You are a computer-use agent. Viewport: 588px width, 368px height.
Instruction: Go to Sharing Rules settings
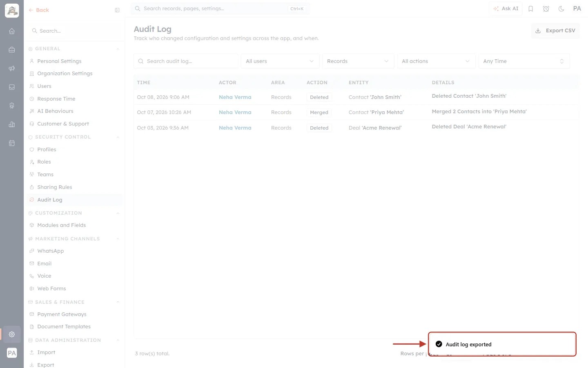[54, 187]
